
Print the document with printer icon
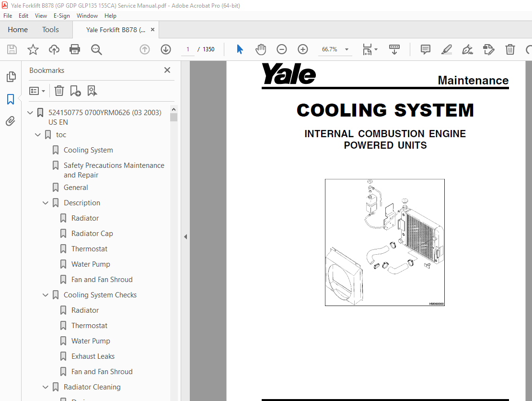coord(75,49)
